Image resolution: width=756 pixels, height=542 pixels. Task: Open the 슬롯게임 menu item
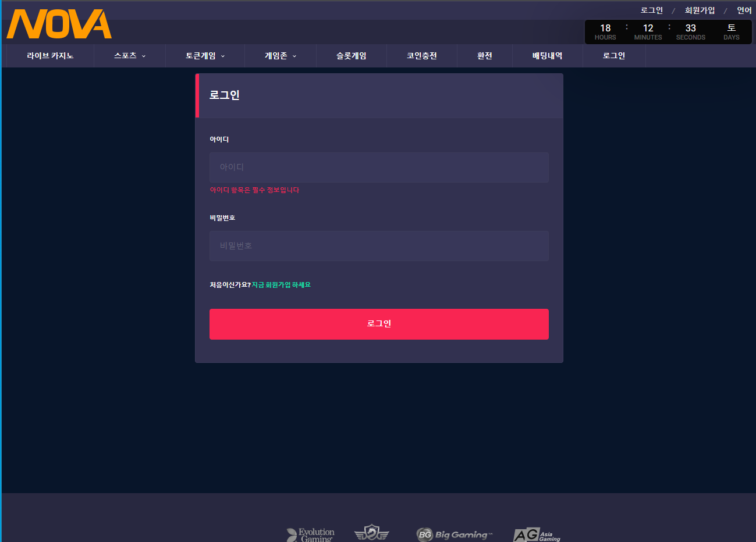[352, 56]
